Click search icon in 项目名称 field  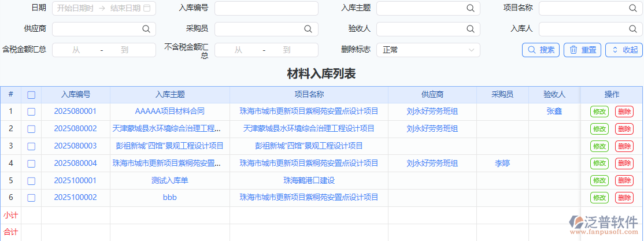pos(632,8)
